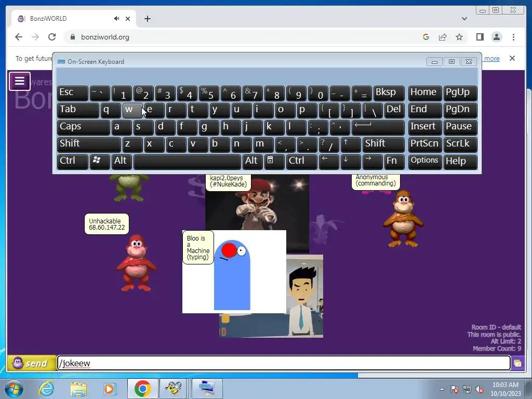This screenshot has height=399, width=532.
Task: Click the left arrow key
Action: click(329, 161)
